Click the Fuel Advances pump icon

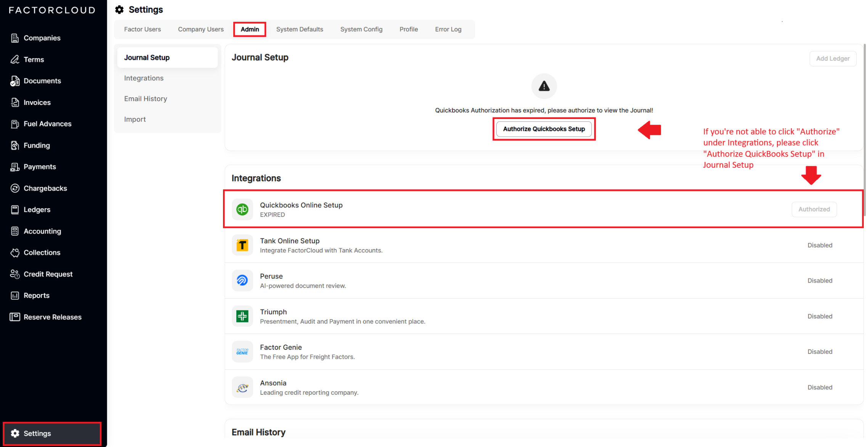[15, 124]
